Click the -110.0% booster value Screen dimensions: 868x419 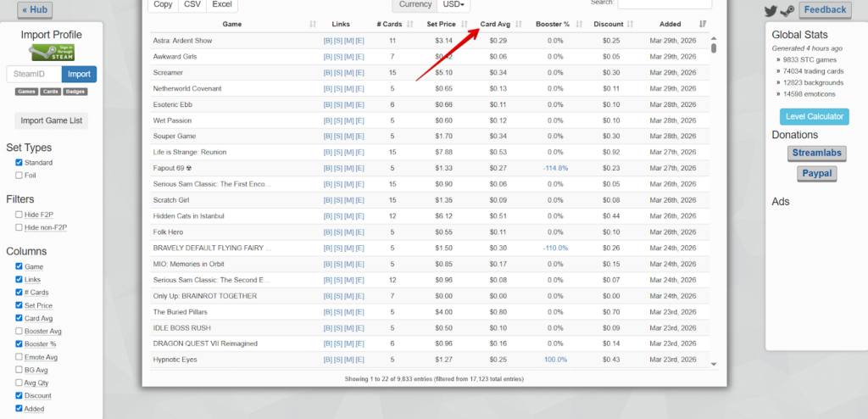click(555, 248)
